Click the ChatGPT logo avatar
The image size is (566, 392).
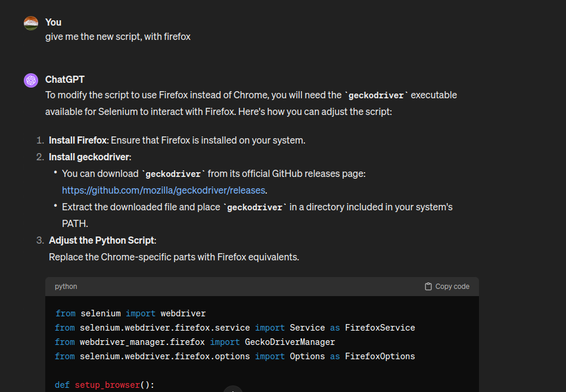click(x=31, y=80)
